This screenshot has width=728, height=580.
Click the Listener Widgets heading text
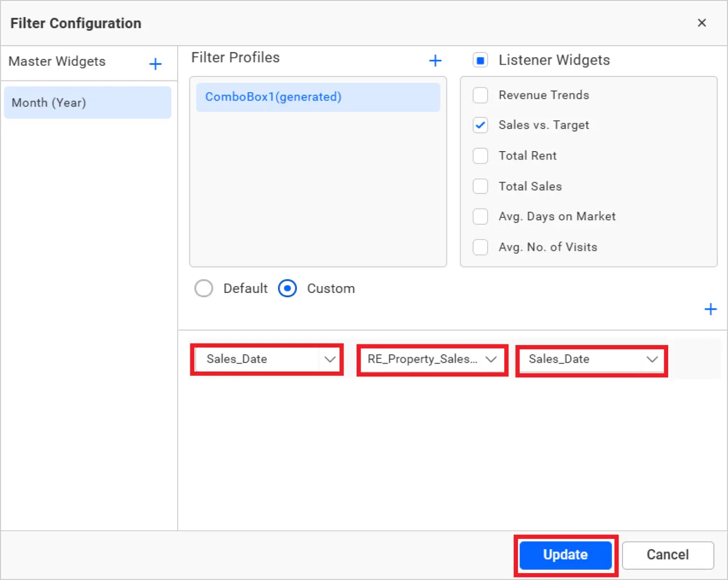[554, 60]
